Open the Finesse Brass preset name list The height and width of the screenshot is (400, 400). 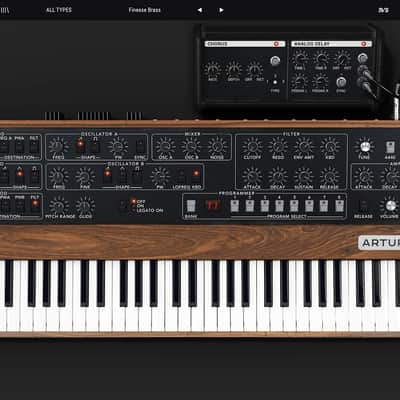coord(145,10)
